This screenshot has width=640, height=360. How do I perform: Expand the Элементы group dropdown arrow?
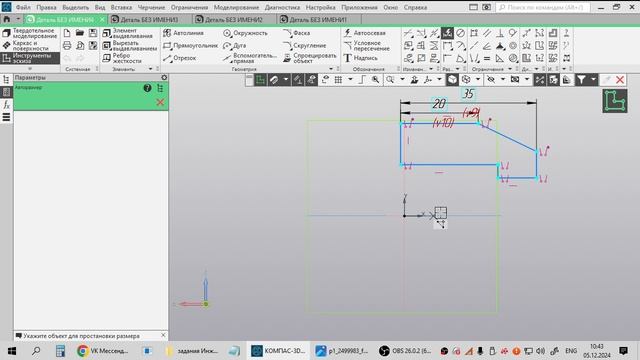pos(150,69)
